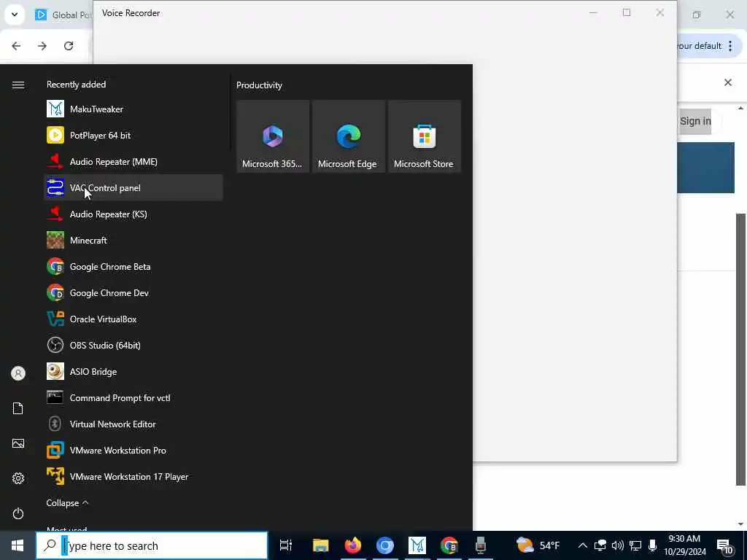Viewport: 747px width, 560px height.
Task: Open the blue Chromium taskbar icon
Action: [x=385, y=545]
